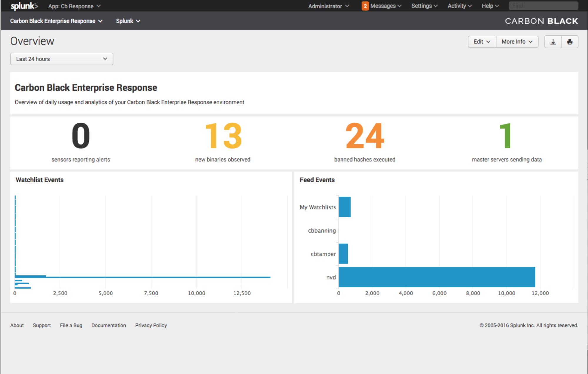Click the 13 new binaries observed value
Viewport: 588px width, 374px height.
[223, 136]
